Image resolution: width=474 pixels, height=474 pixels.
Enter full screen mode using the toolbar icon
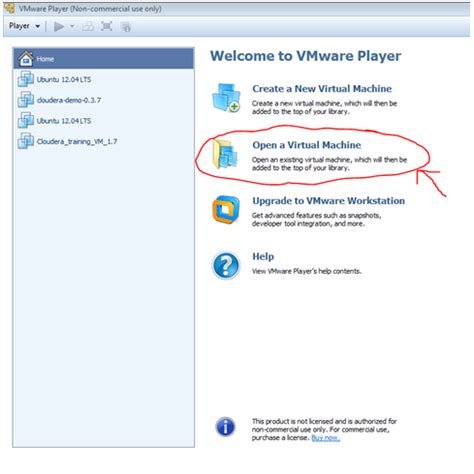coord(107,26)
